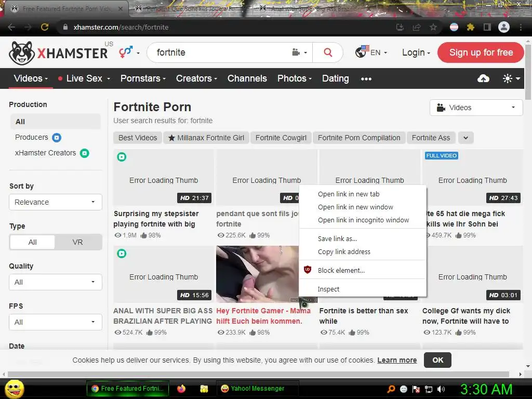The height and width of the screenshot is (399, 532).
Task: Open Firefox from the taskbar
Action: tap(181, 389)
